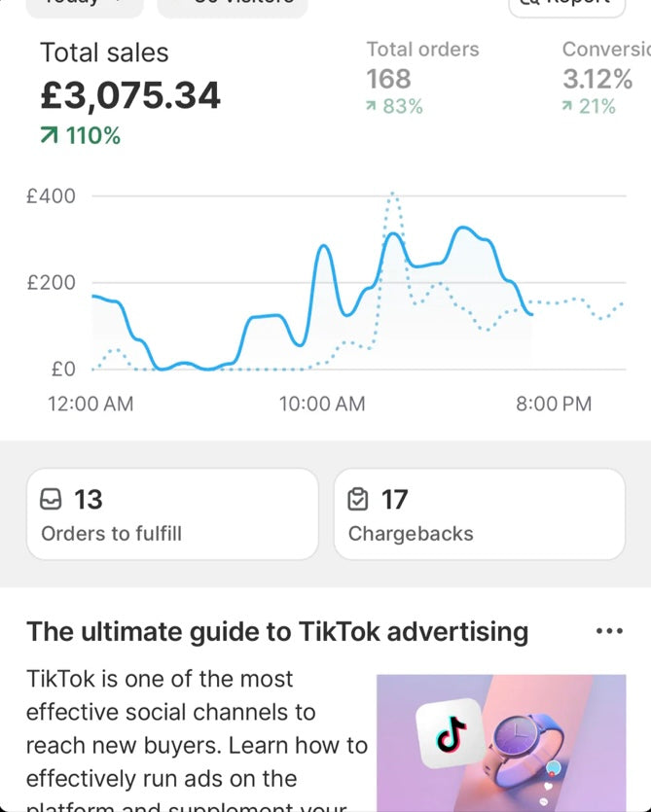Open the three-dot menu on TikTok guide
Image resolution: width=651 pixels, height=812 pixels.
(x=608, y=631)
